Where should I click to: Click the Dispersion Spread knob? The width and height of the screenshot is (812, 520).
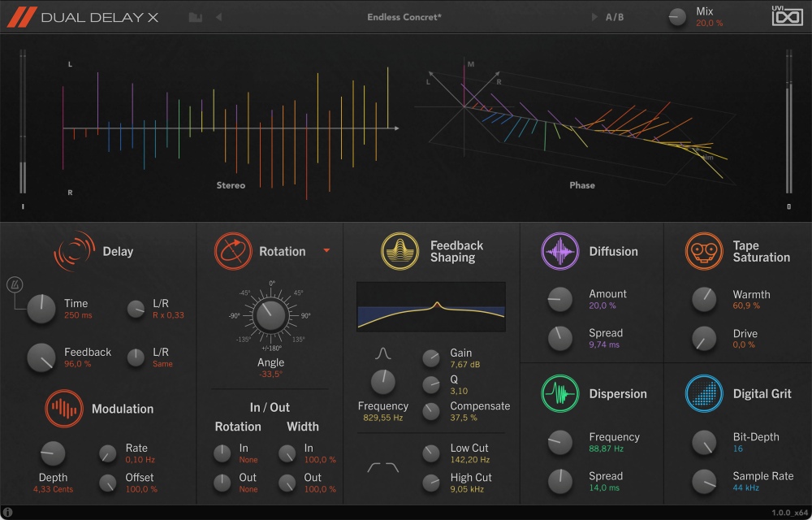coord(559,482)
